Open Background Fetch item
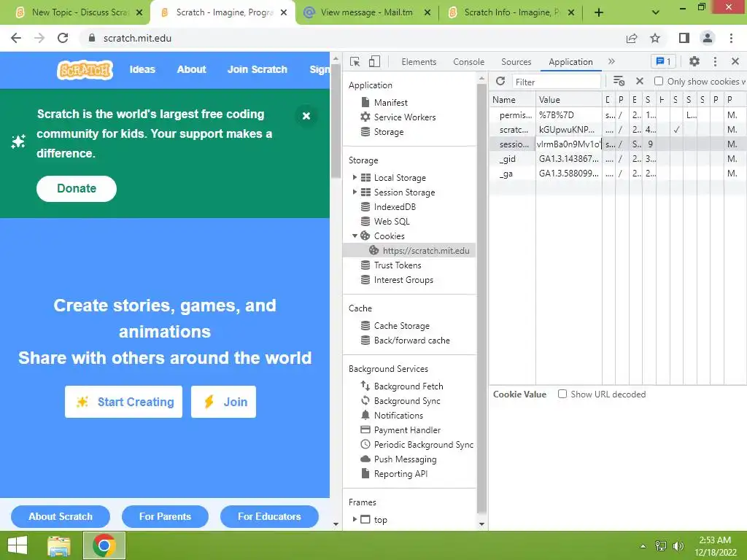Viewport: 747px width, 560px height. click(x=402, y=386)
